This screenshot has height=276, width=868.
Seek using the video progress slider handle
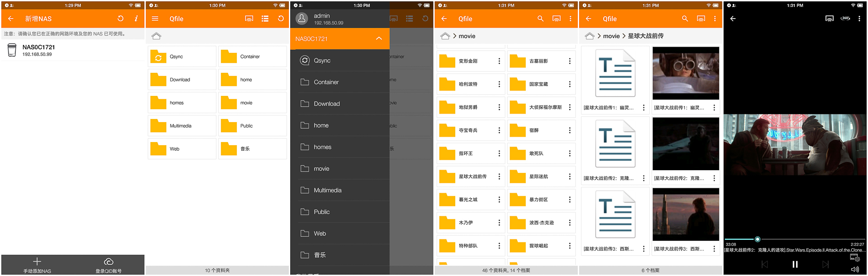757,239
